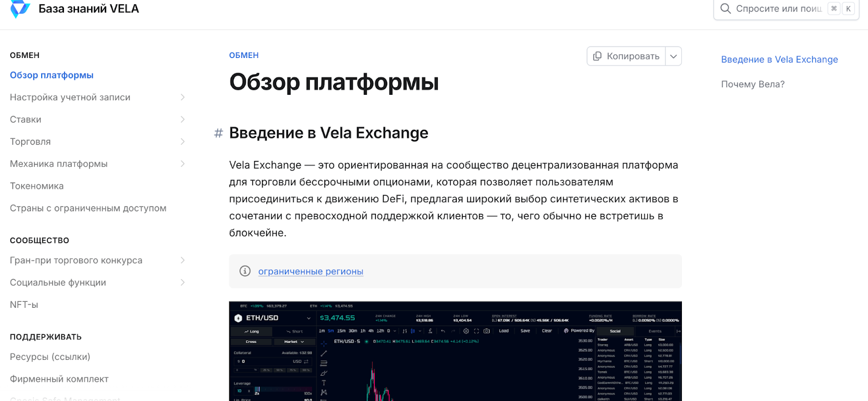
Task: Focus the Спросите или поиск search field
Action: coord(778,9)
